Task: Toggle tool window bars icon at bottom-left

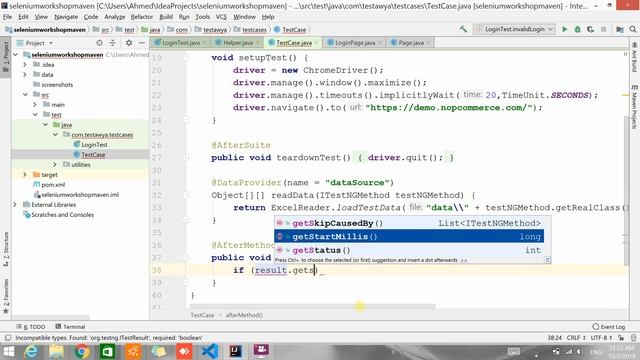Action: point(8,338)
